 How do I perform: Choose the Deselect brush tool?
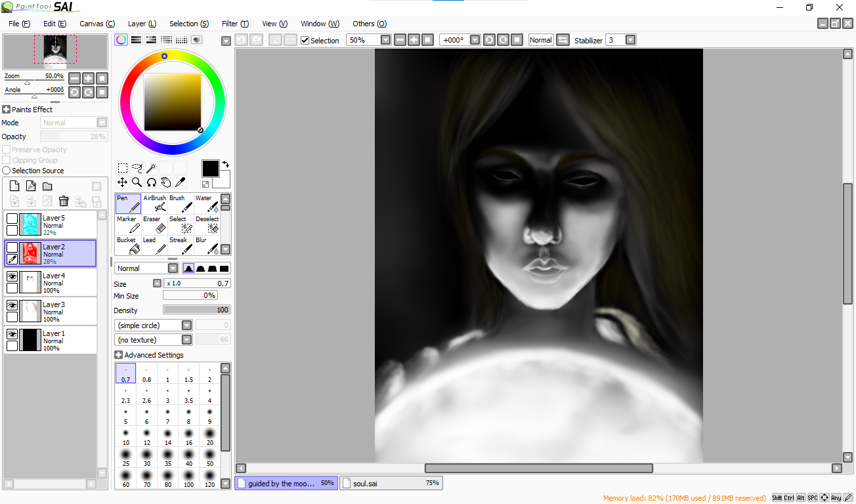(207, 224)
